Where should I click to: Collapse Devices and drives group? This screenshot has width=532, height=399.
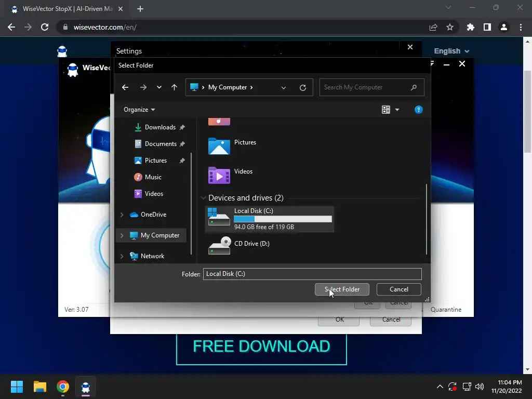click(203, 198)
